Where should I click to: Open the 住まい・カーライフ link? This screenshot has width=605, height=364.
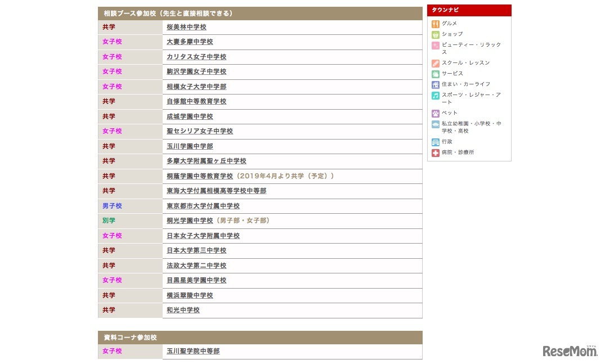click(466, 84)
